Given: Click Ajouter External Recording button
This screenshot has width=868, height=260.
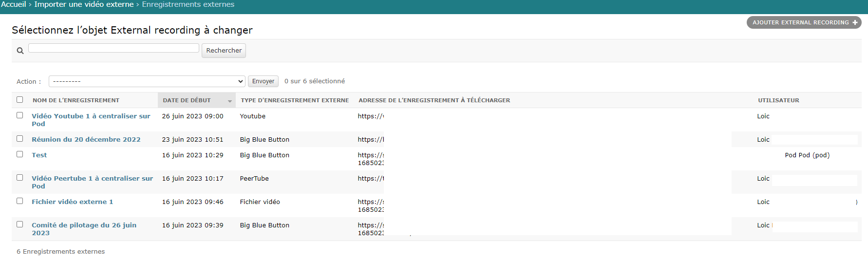Looking at the screenshot, I should click(x=803, y=22).
